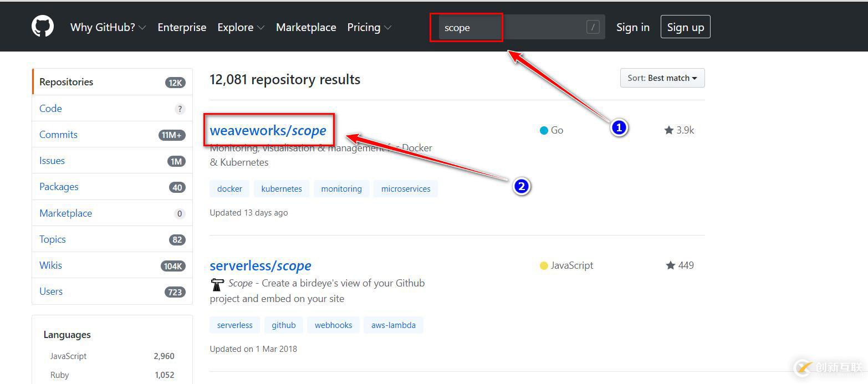Image resolution: width=868 pixels, height=384 pixels.
Task: Click the aws-lambda topic tag
Action: pos(394,325)
